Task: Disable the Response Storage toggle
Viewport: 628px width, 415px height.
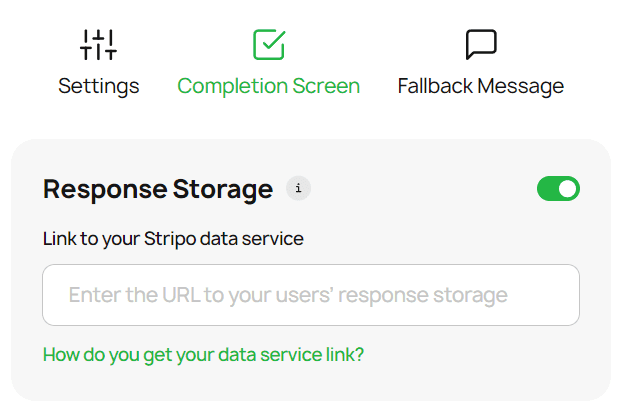Action: (x=558, y=188)
